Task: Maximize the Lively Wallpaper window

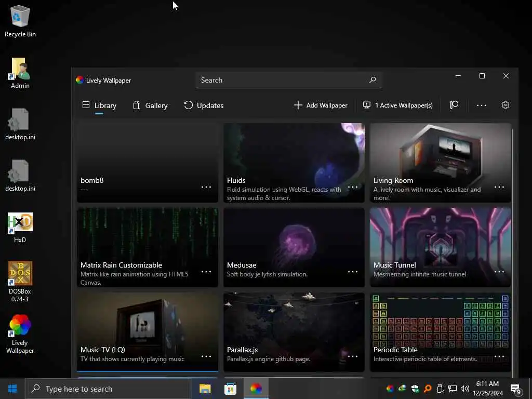Action: point(482,76)
